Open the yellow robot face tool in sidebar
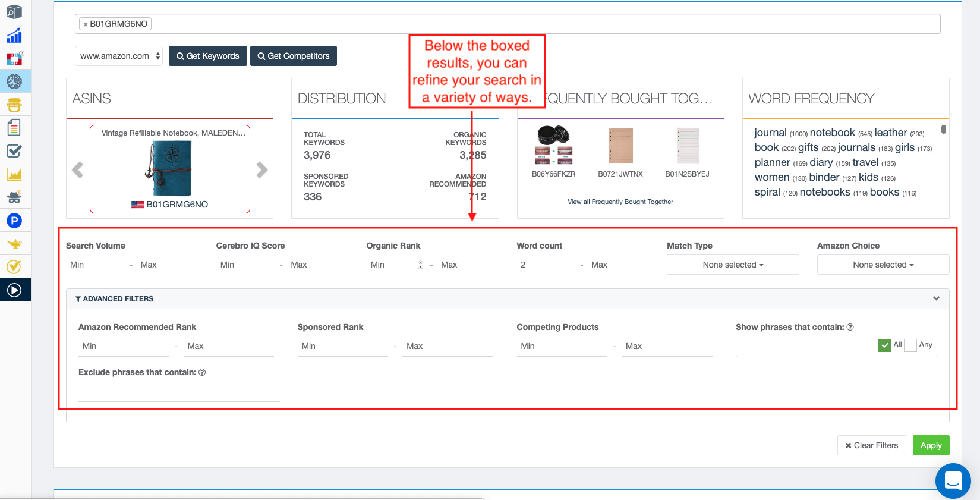The image size is (980, 500). (14, 105)
